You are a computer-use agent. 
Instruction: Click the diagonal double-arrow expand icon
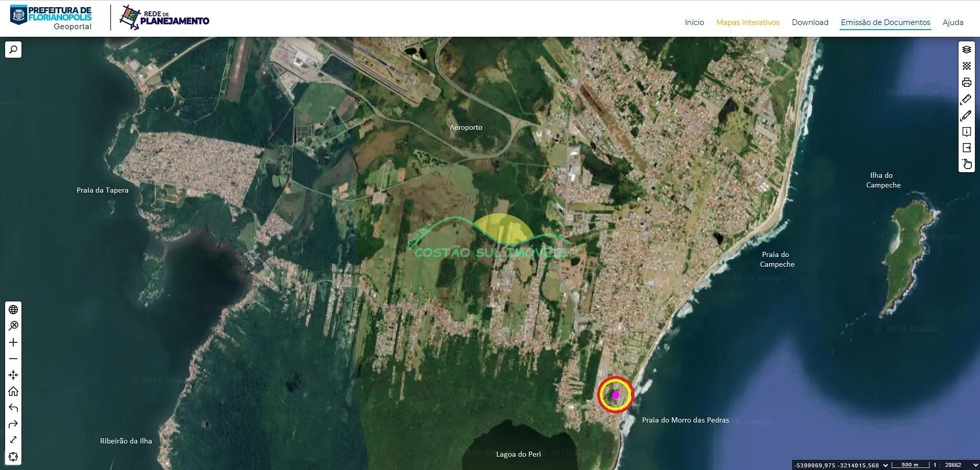[x=13, y=440]
